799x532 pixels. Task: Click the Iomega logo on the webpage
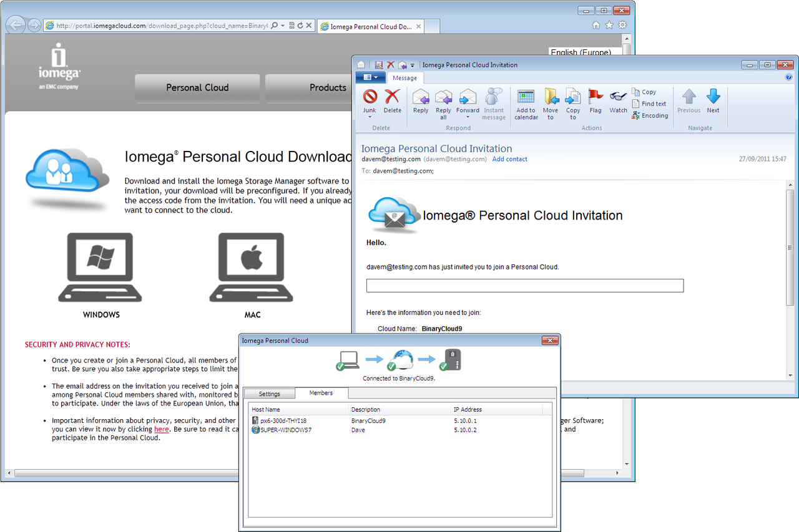pos(59,65)
